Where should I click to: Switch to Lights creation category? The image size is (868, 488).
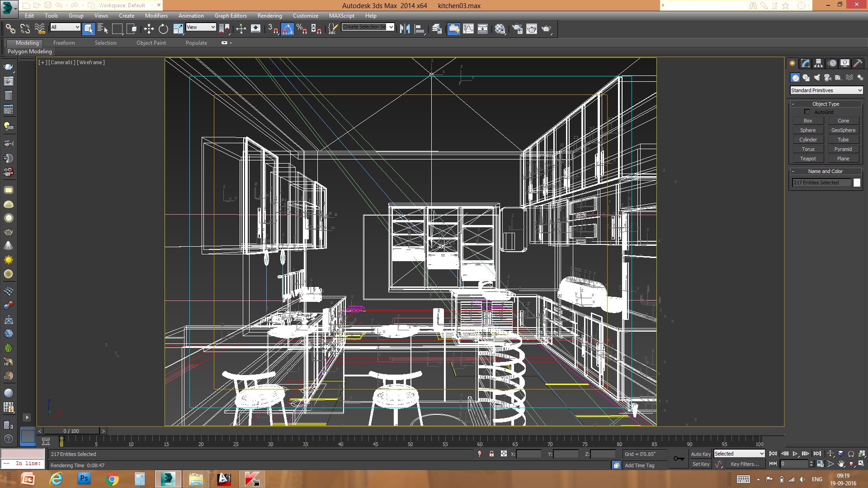[816, 78]
